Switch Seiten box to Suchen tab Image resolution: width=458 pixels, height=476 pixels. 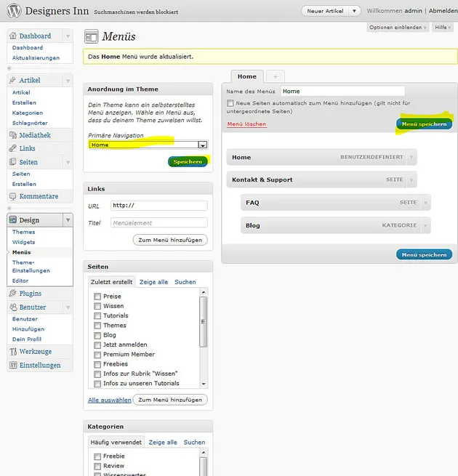(x=185, y=282)
